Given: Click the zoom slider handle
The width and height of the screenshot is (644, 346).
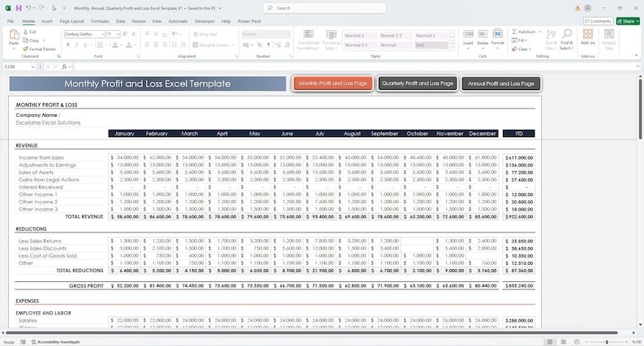Looking at the screenshot, I should [607, 342].
